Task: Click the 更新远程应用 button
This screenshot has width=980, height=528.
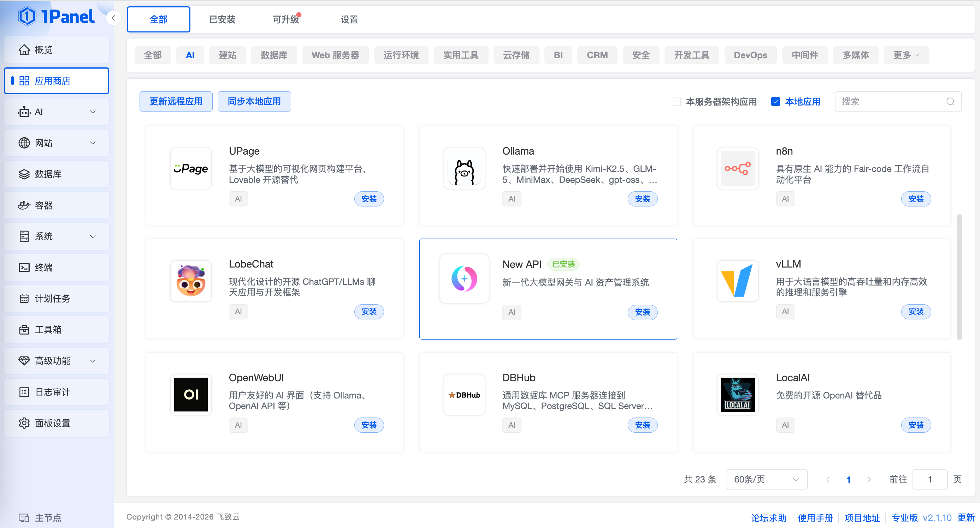Action: [x=176, y=102]
